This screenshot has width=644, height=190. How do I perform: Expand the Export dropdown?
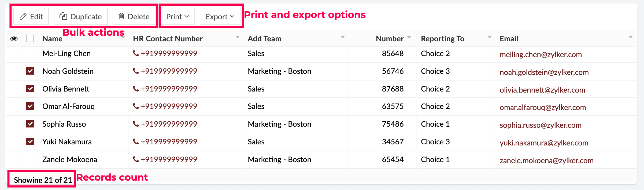[x=220, y=17]
